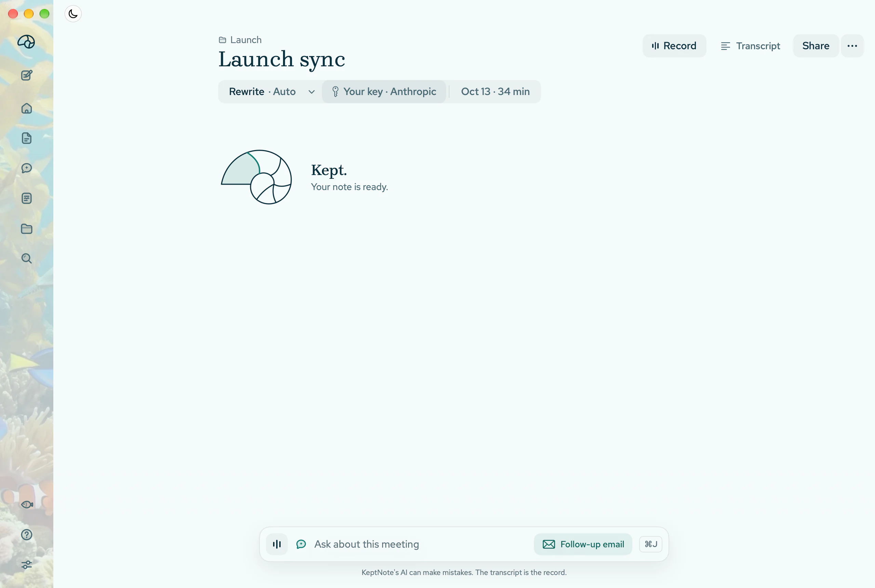
Task: Click the Oct 13 · 34 min label
Action: click(x=495, y=92)
